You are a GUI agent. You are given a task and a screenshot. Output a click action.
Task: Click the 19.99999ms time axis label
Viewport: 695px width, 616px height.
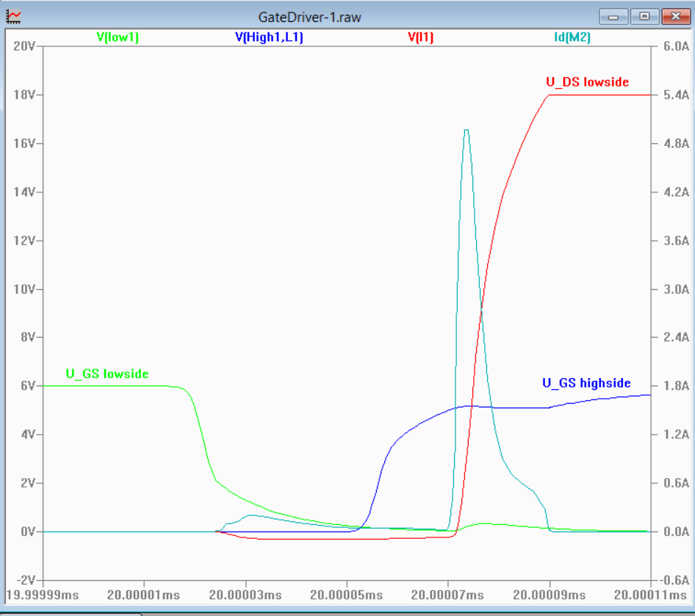(42, 595)
